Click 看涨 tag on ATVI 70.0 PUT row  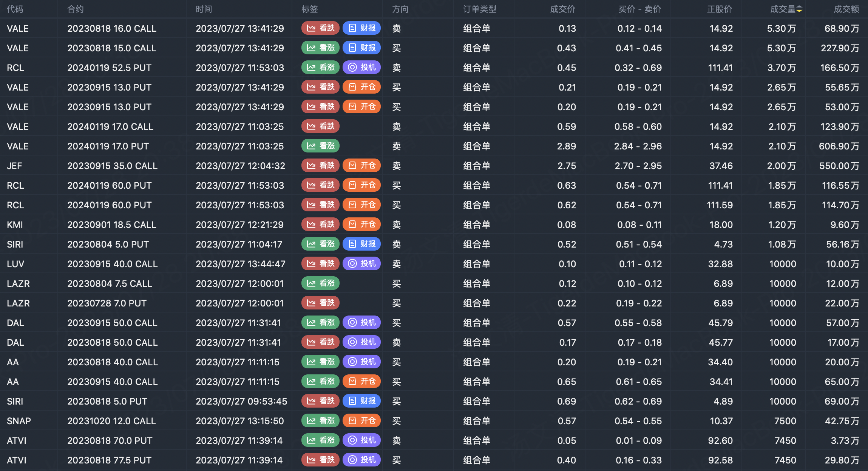tap(321, 440)
